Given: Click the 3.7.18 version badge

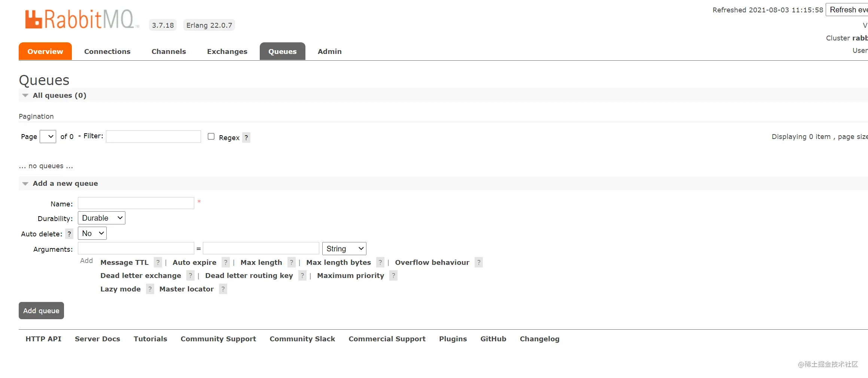Looking at the screenshot, I should tap(163, 25).
